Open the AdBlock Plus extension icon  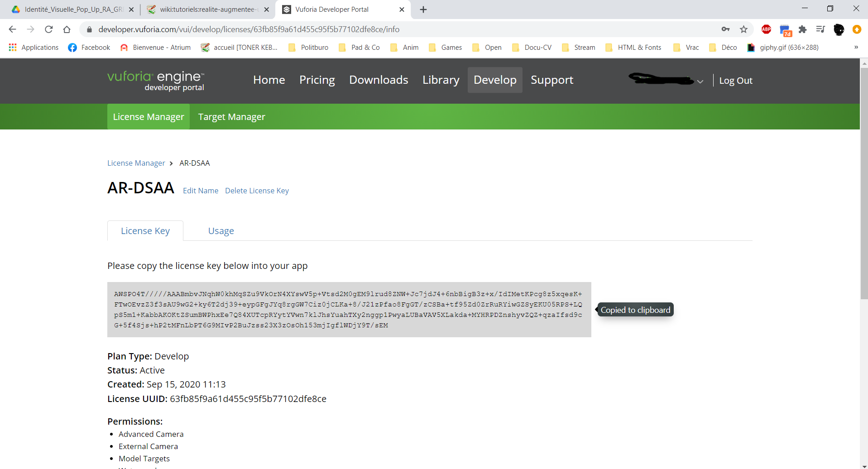(766, 29)
